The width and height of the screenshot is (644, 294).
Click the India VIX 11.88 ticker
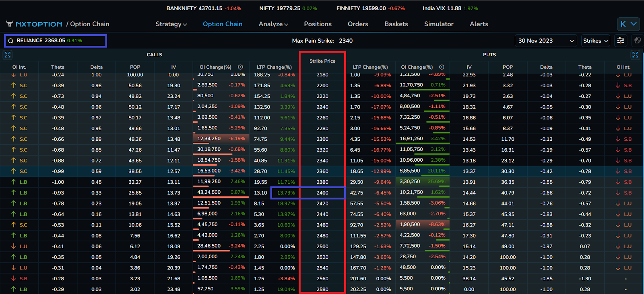[x=450, y=8]
